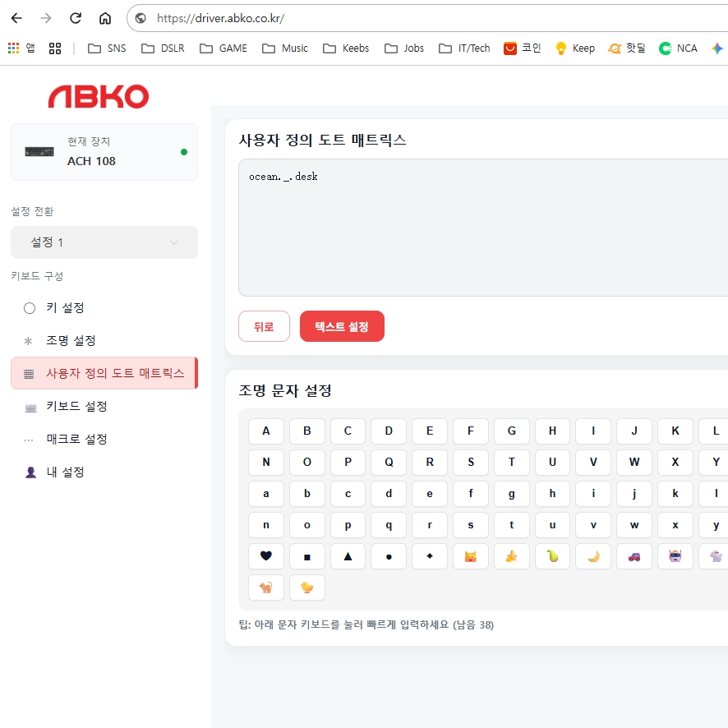Insert the red car emoji
728x728 pixels.
pyautogui.click(x=634, y=555)
